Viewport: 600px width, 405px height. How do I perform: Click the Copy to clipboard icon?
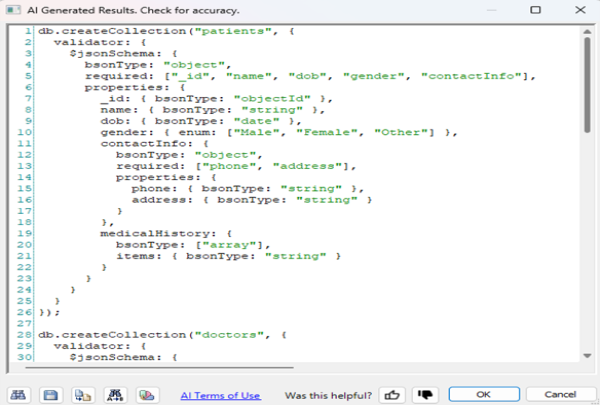point(85,394)
